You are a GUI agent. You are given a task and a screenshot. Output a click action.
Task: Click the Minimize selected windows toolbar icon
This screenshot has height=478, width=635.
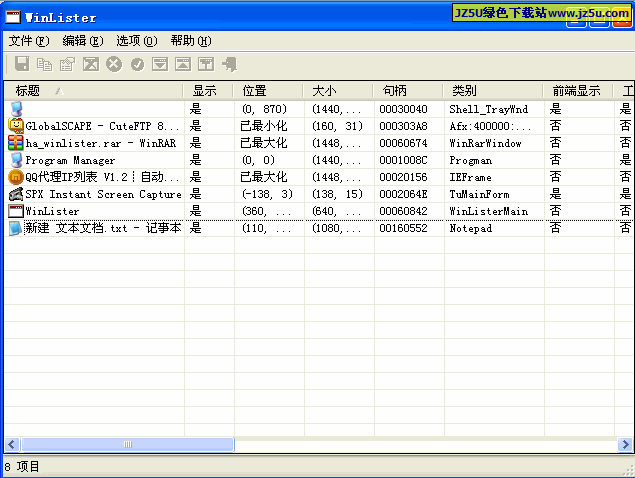coord(160,64)
